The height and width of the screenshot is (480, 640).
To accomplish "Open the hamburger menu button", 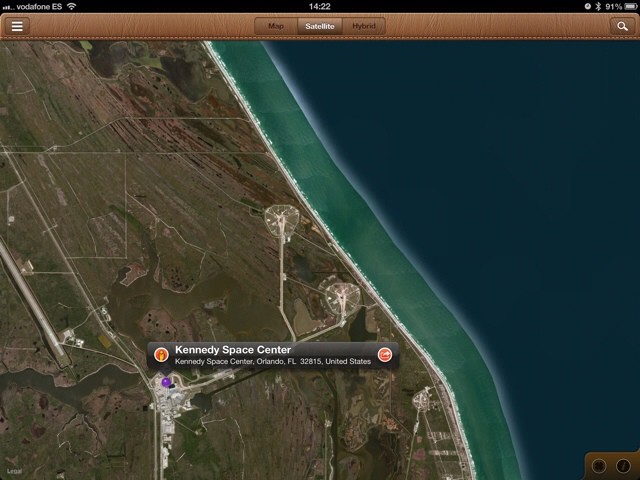I will tap(17, 26).
